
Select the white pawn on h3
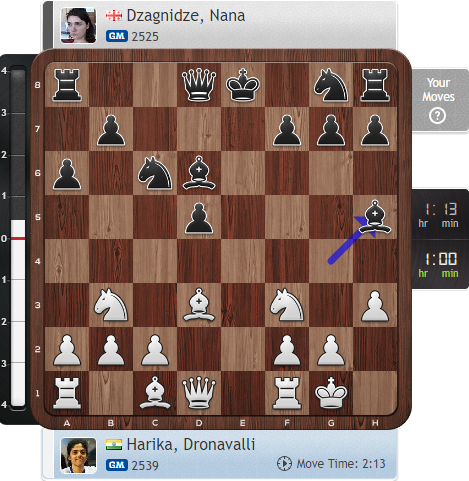[375, 306]
